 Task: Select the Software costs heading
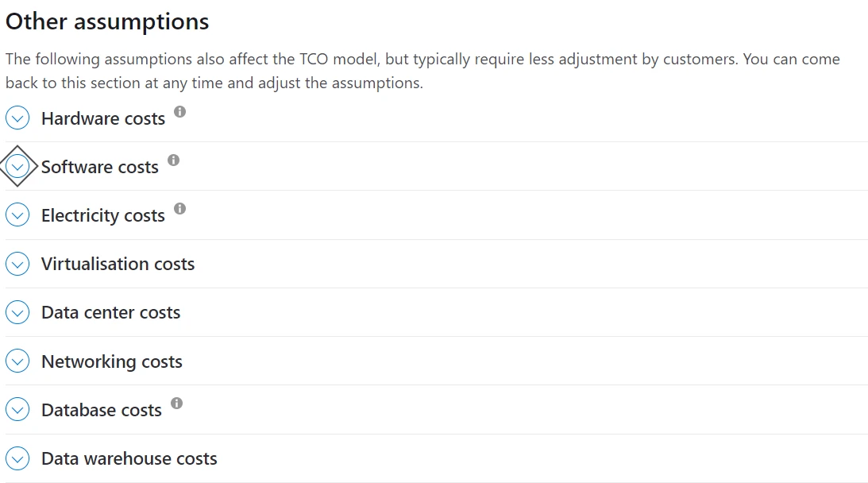pos(99,167)
